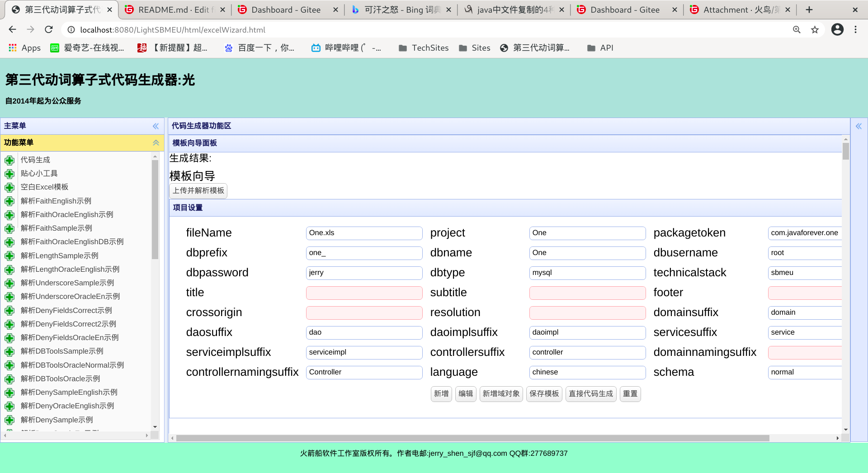Open 哔哩哔哩 bookmark
The image size is (868, 473).
[x=346, y=48]
